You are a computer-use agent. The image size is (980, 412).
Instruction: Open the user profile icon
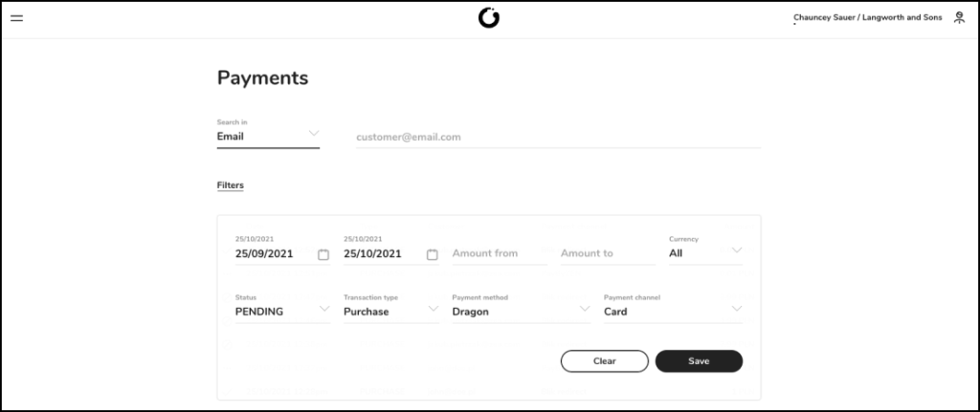[959, 18]
